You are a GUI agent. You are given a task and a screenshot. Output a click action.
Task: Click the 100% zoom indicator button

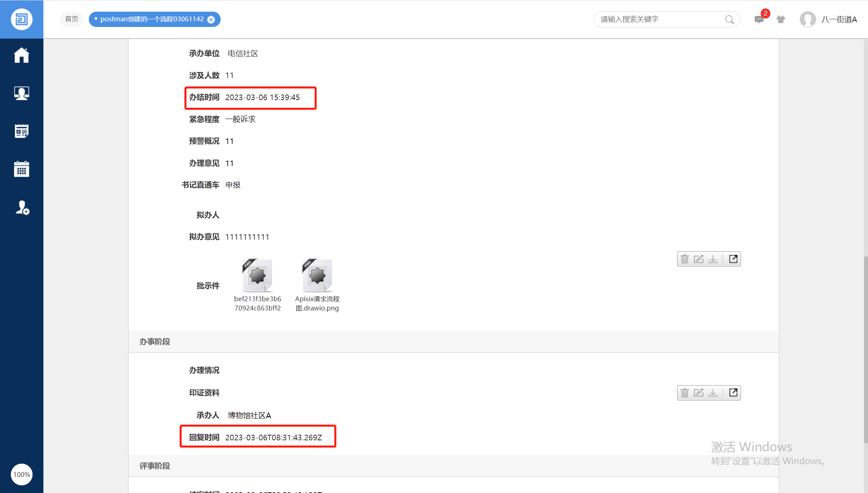[22, 475]
